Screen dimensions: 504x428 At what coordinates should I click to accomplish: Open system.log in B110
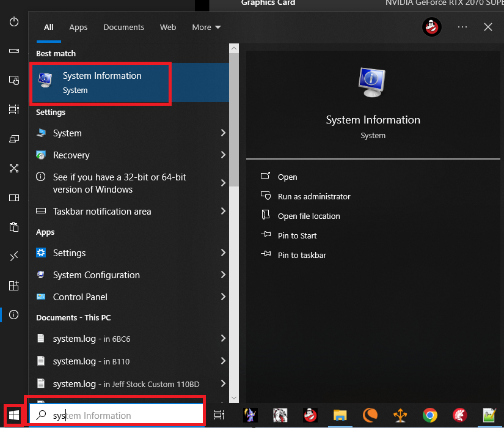[x=128, y=361]
